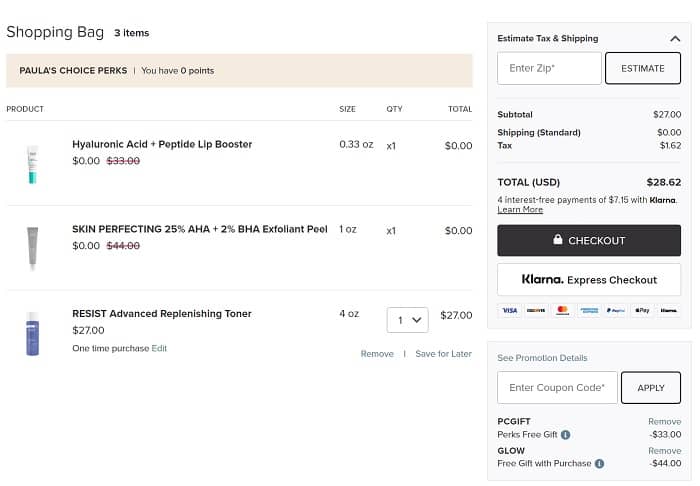Screen dimensions: 700x486
Task: Click the American Express card icon
Action: [x=589, y=310]
